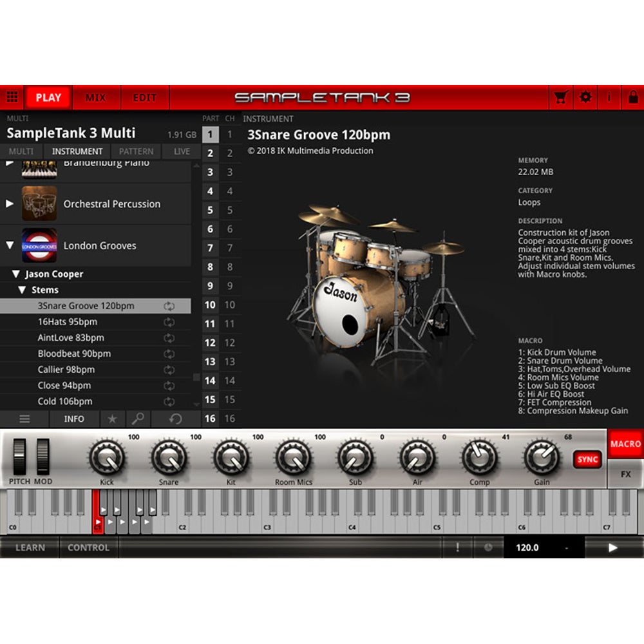Click the loop icon on Bloodbeat 90bpm
This screenshot has width=644, height=644.
[169, 354]
